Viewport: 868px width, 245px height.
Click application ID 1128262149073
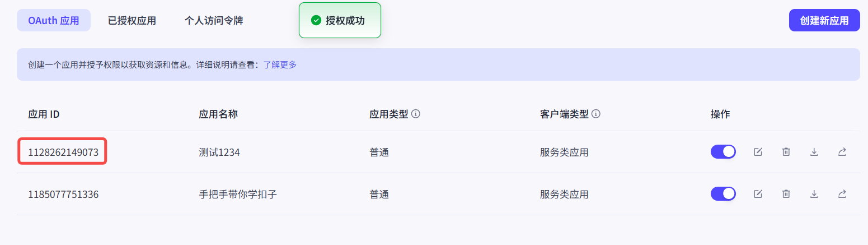coord(63,152)
